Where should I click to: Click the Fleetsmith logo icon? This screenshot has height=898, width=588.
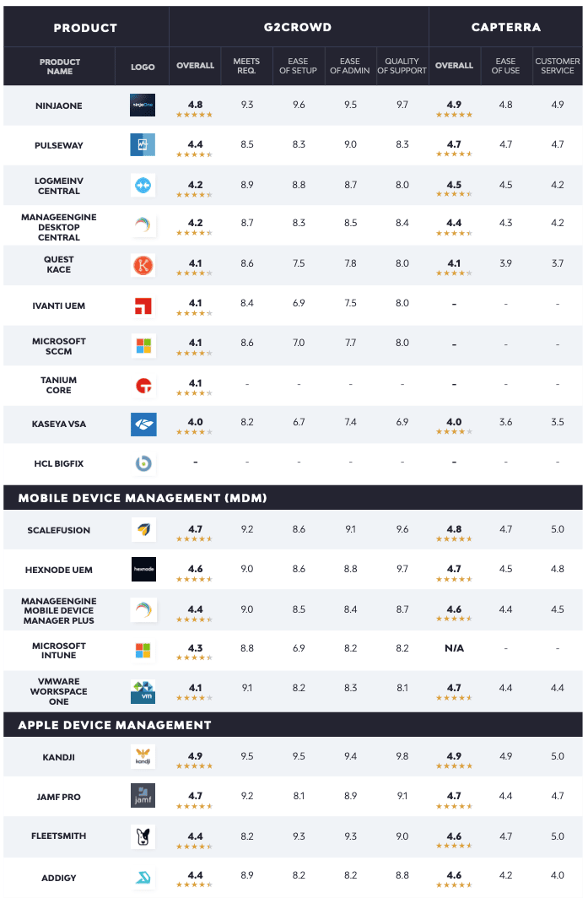143,836
